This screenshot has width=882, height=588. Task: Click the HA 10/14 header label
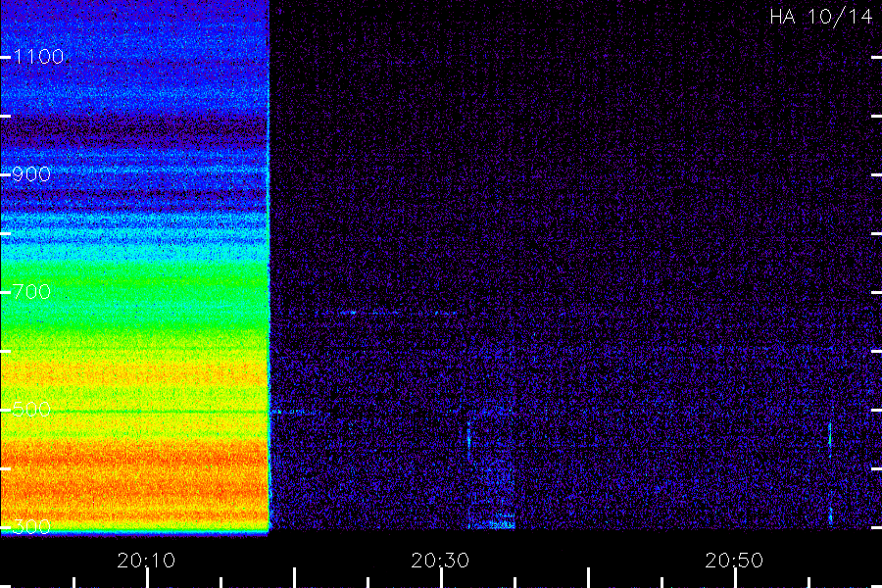[820, 17]
